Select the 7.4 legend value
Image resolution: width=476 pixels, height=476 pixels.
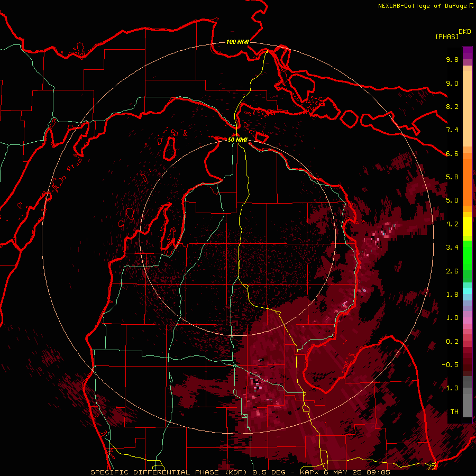coord(452,130)
